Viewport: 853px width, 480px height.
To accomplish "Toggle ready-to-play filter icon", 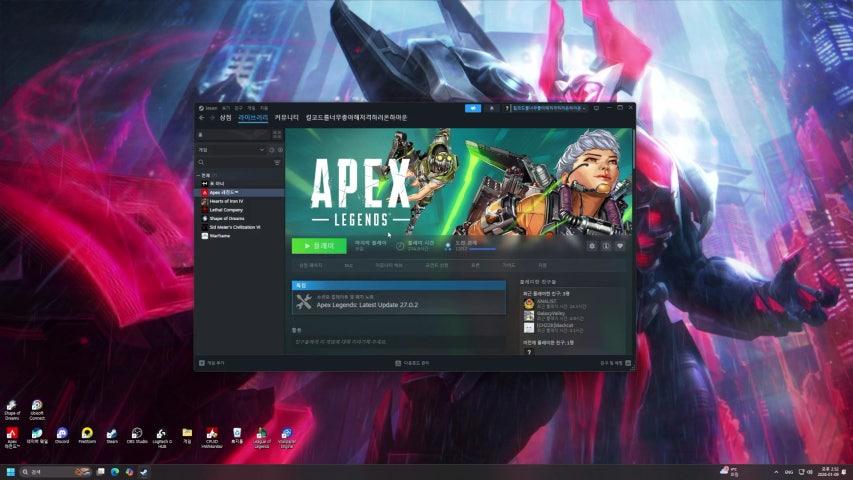I will (280, 150).
